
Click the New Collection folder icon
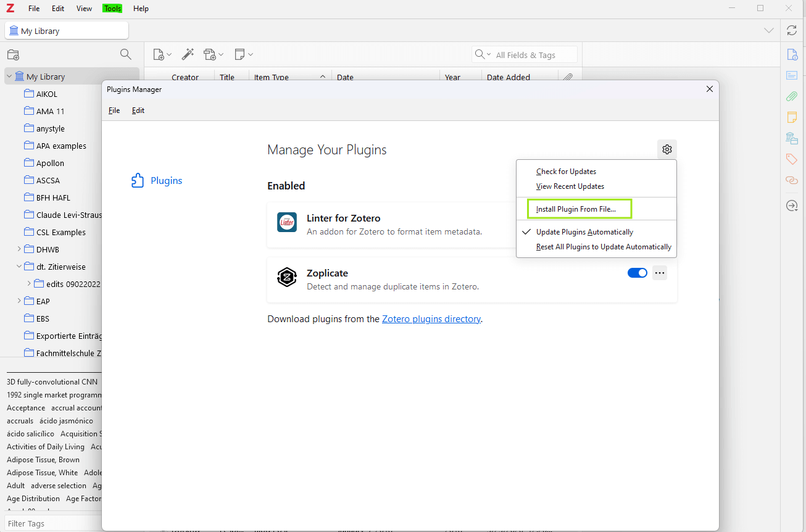coord(13,54)
